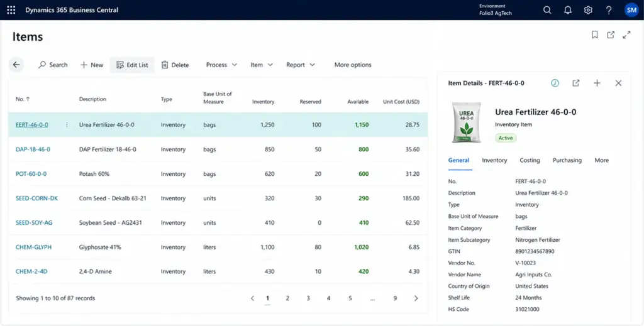Bookmark the Items page
The height and width of the screenshot is (326, 644).
pyautogui.click(x=595, y=35)
